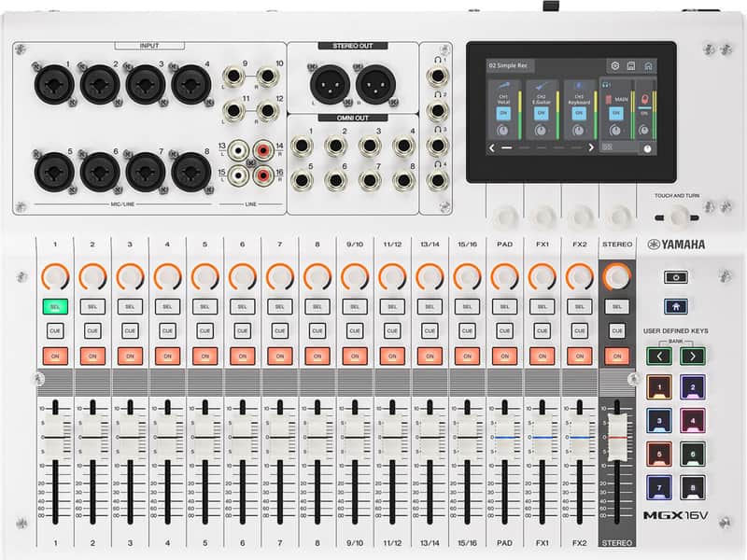Switch to next User Defined Keys bank
Viewport: 747px width, 560px height.
point(693,356)
